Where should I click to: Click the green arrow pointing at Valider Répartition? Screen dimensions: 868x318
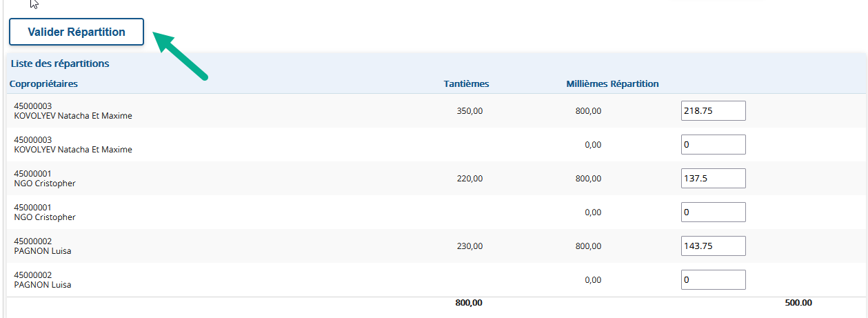click(x=180, y=56)
